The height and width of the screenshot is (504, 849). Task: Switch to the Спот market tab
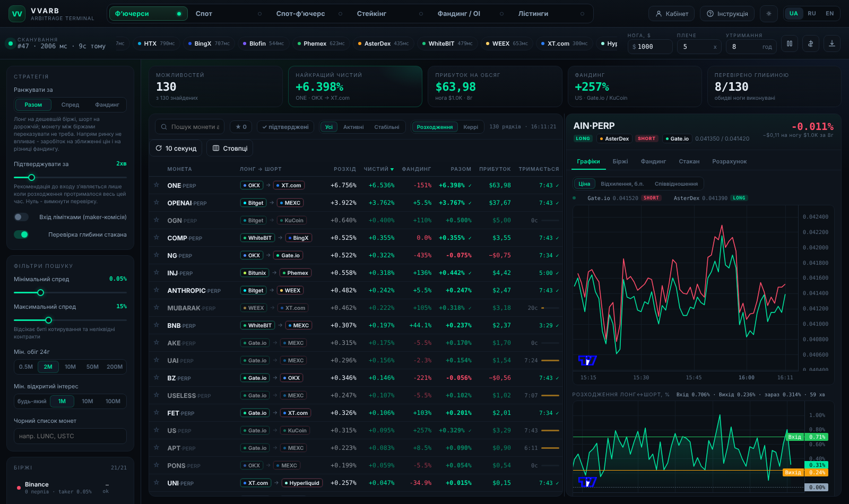click(x=228, y=14)
